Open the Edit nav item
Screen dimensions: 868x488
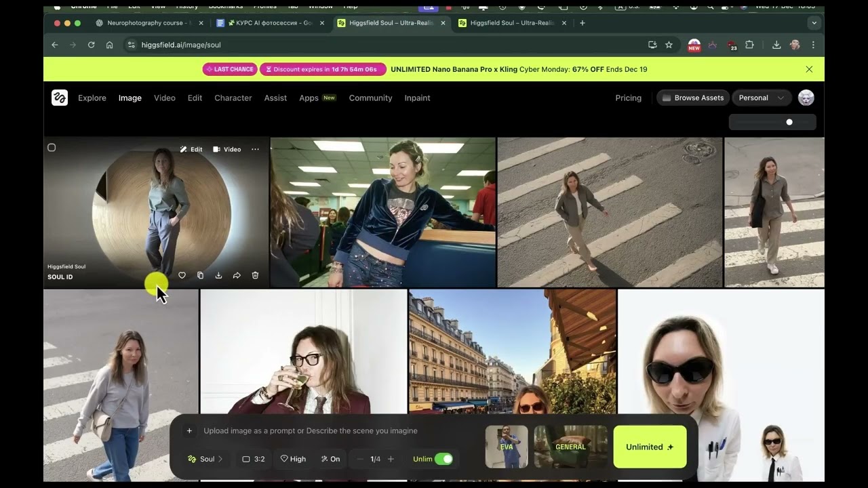tap(195, 98)
